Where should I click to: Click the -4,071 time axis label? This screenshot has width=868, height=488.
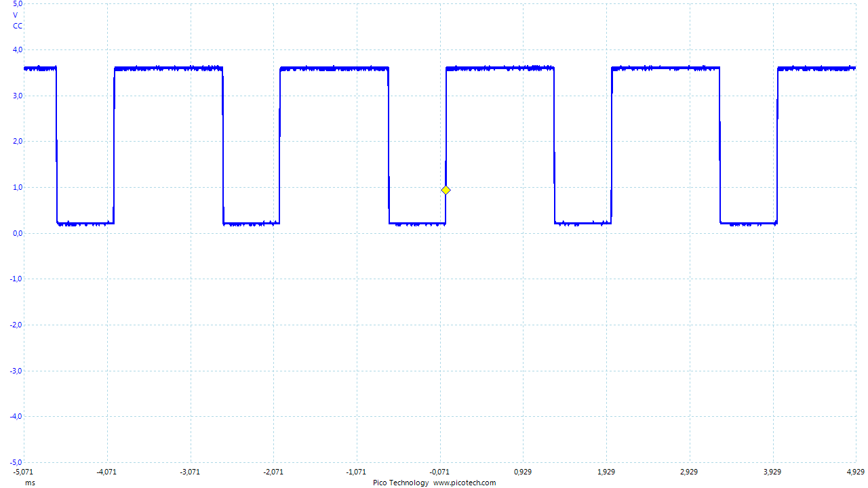coord(106,472)
